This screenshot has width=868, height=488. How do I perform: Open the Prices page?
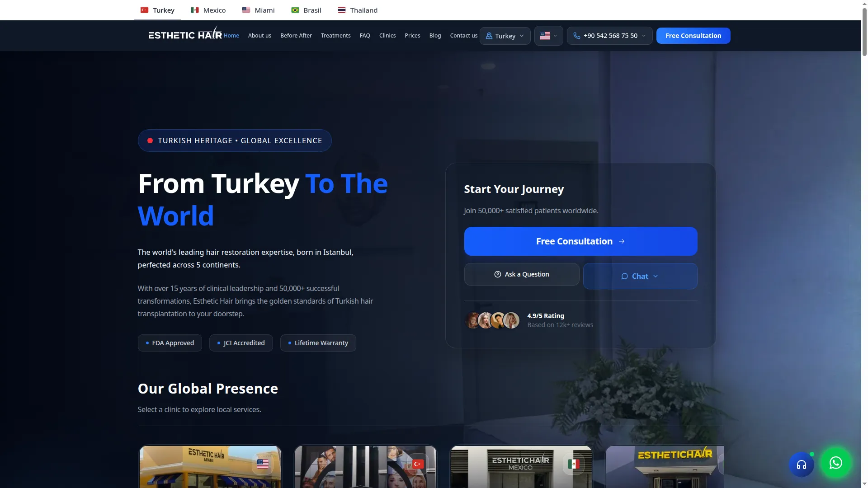[x=412, y=36]
